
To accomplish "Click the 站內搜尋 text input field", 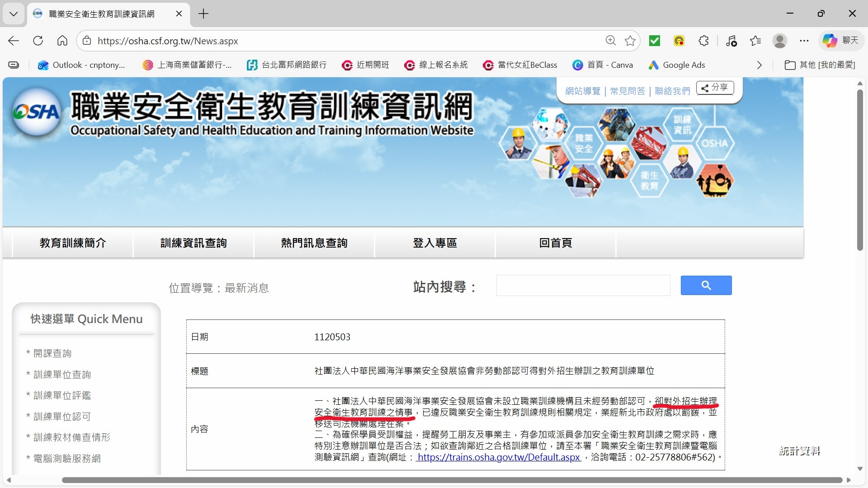I will (x=583, y=286).
